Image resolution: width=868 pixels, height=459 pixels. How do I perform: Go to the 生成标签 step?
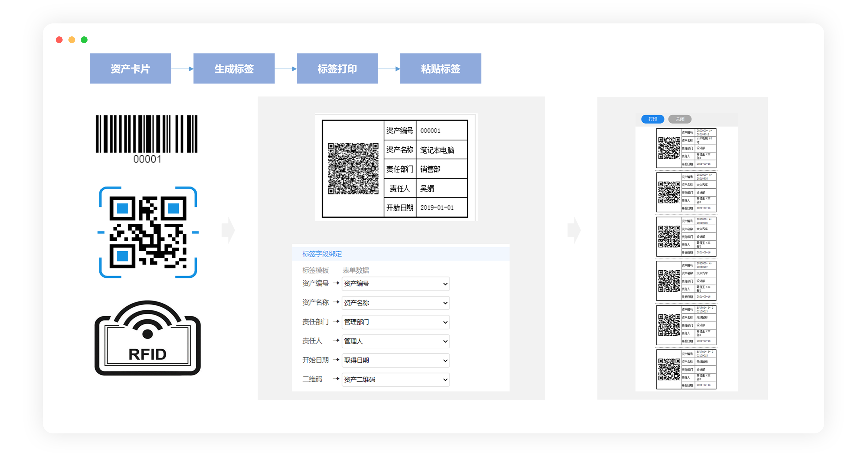click(234, 68)
